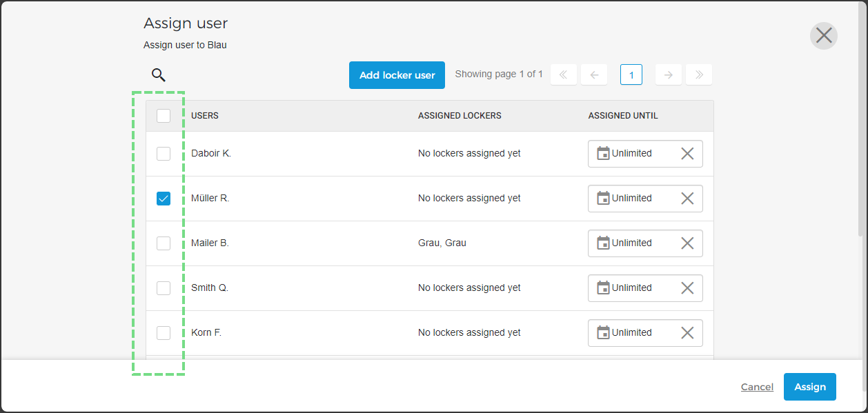Click the name Smith Q.
The height and width of the screenshot is (413, 868).
pos(210,288)
